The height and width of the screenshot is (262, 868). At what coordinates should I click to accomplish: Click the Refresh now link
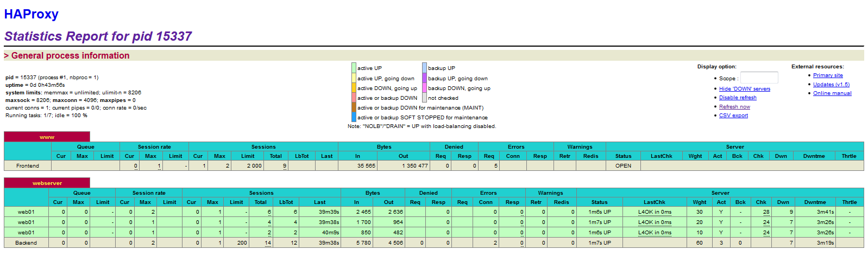pyautogui.click(x=734, y=107)
